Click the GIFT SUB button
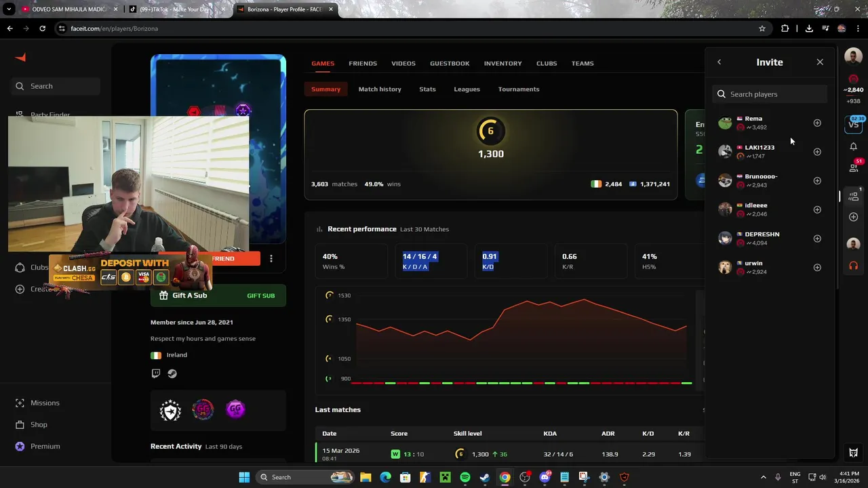Image resolution: width=868 pixels, height=488 pixels. (261, 296)
